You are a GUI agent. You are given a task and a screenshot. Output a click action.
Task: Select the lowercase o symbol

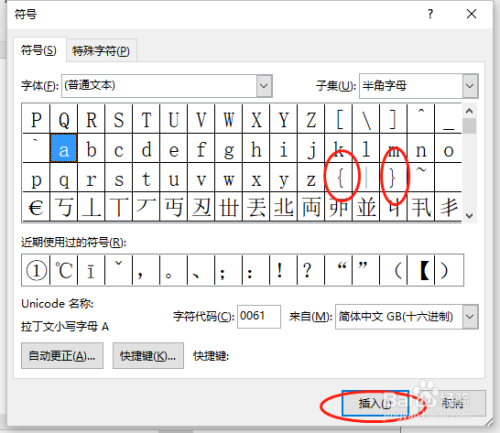448,148
